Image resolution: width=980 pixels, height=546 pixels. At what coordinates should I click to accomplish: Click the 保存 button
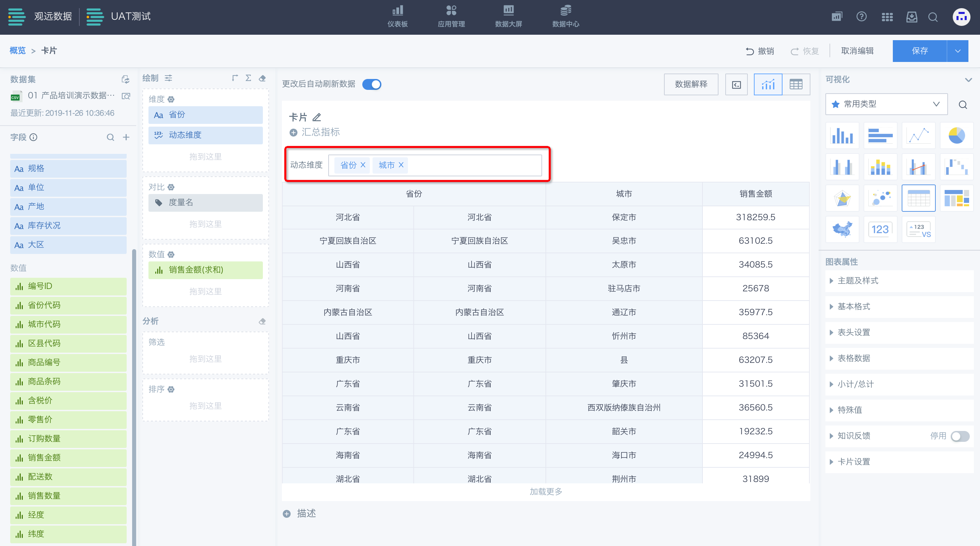pyautogui.click(x=919, y=51)
